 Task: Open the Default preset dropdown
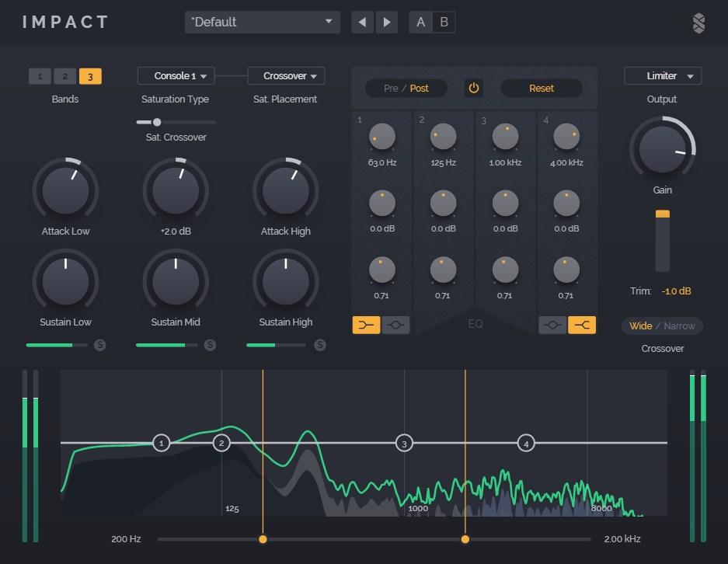[x=263, y=23]
